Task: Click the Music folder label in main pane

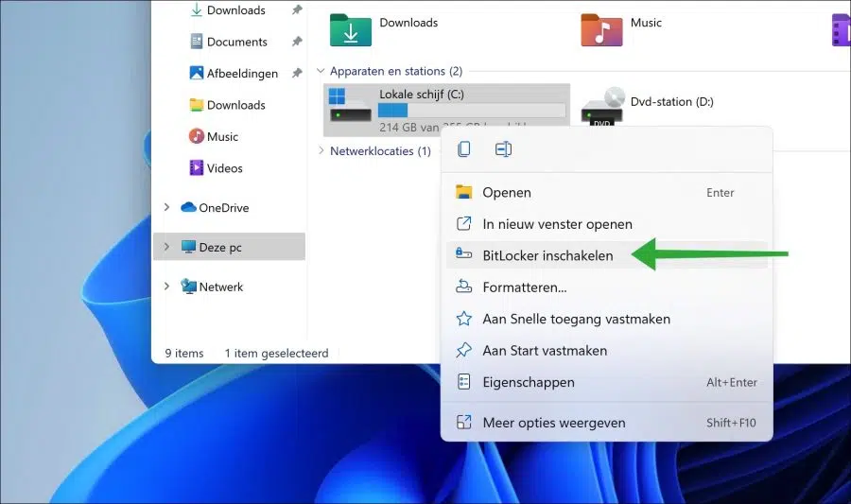Action: coord(646,23)
